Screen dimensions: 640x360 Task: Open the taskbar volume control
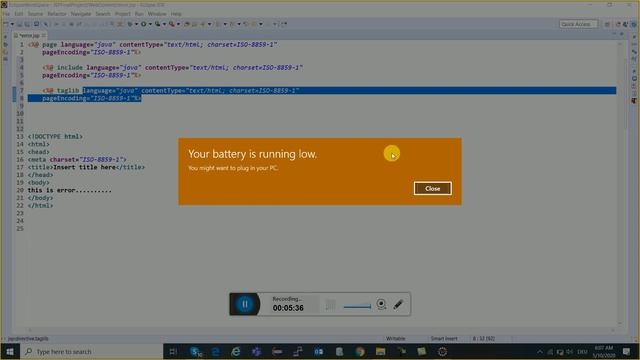569,351
